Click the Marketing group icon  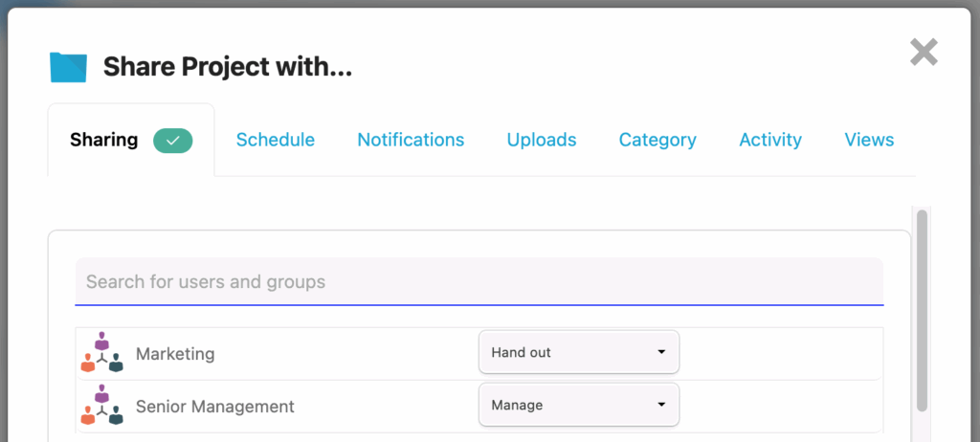click(101, 353)
